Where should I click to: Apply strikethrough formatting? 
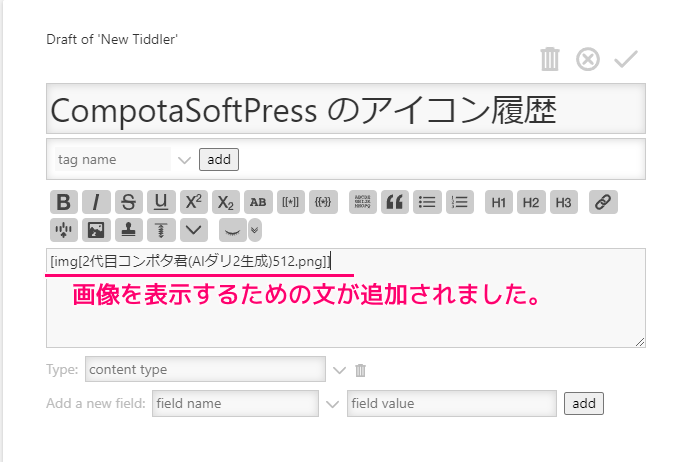[x=129, y=202]
